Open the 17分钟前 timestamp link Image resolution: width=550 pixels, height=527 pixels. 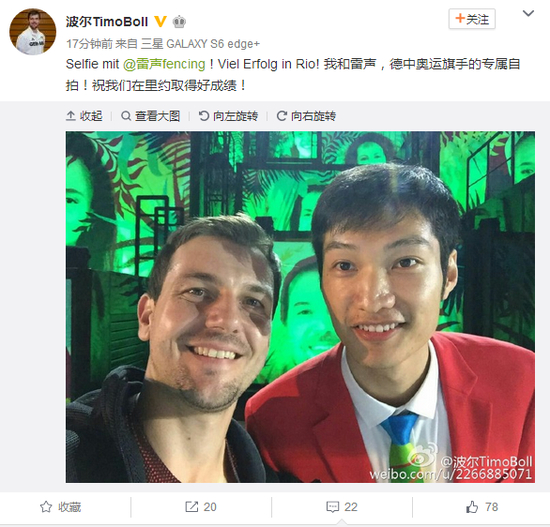[x=89, y=44]
